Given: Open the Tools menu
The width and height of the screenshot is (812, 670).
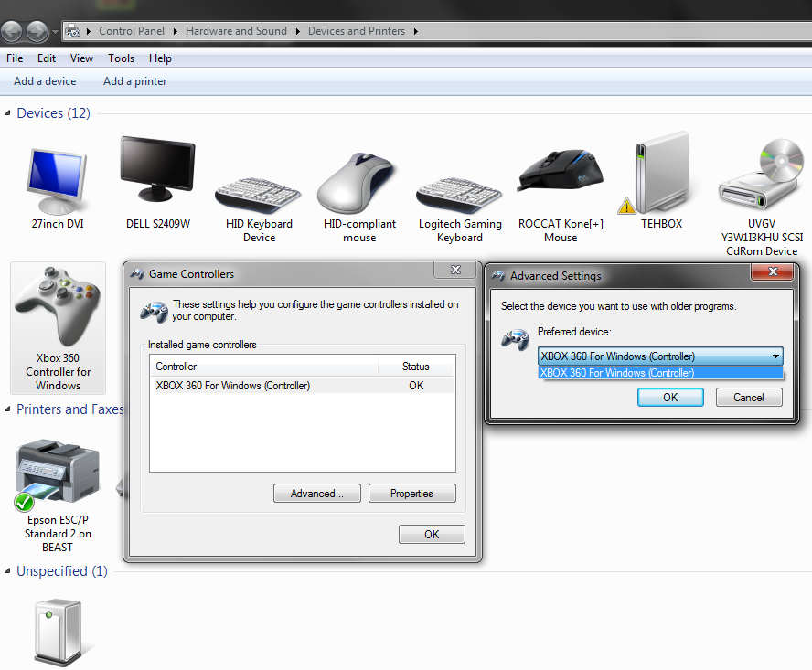Looking at the screenshot, I should click(x=122, y=58).
